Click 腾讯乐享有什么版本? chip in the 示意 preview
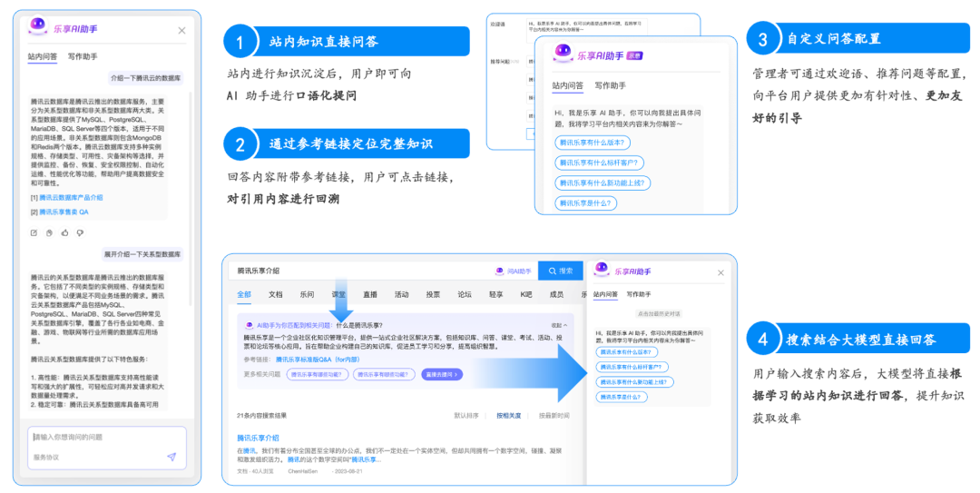The image size is (980, 493). [x=592, y=143]
